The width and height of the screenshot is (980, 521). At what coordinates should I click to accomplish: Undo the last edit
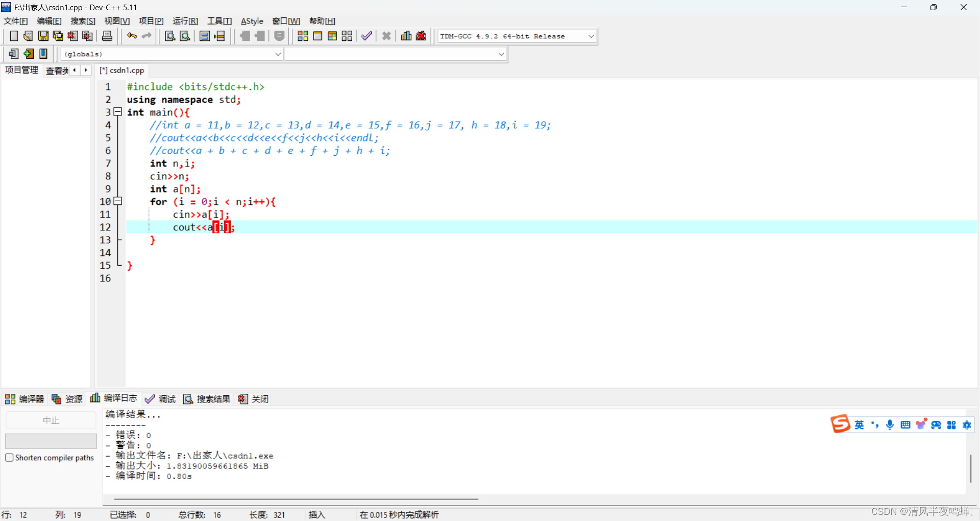(132, 36)
